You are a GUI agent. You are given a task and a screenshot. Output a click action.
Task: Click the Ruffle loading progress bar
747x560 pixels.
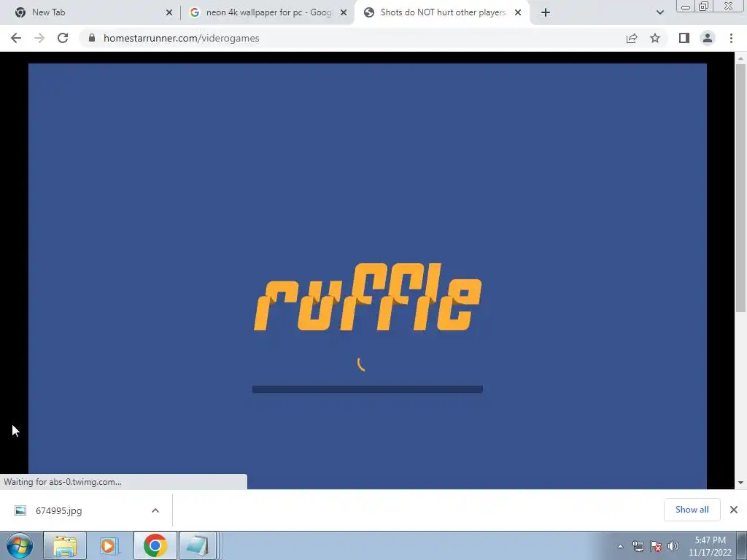[368, 389]
